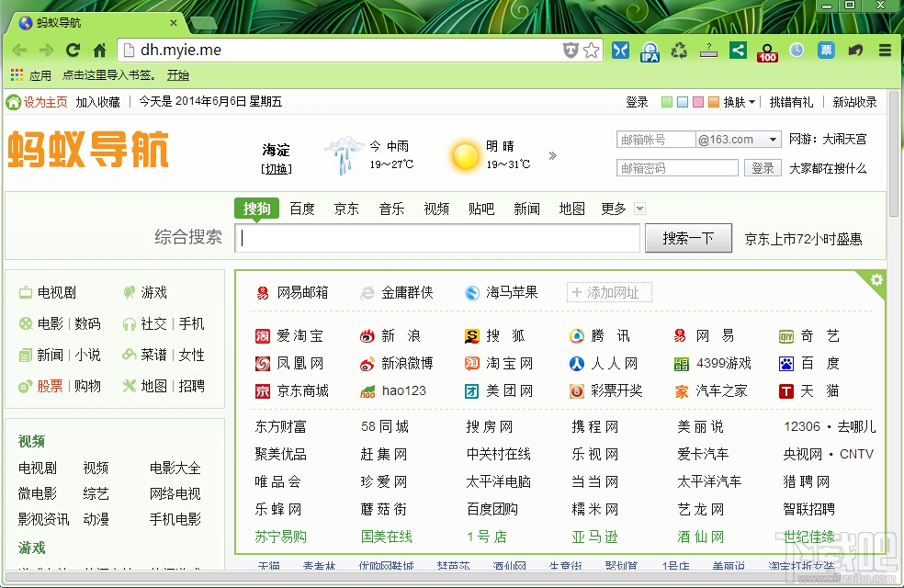Focus the 邮箱密码 input field
The height and width of the screenshot is (588, 904).
point(677,168)
